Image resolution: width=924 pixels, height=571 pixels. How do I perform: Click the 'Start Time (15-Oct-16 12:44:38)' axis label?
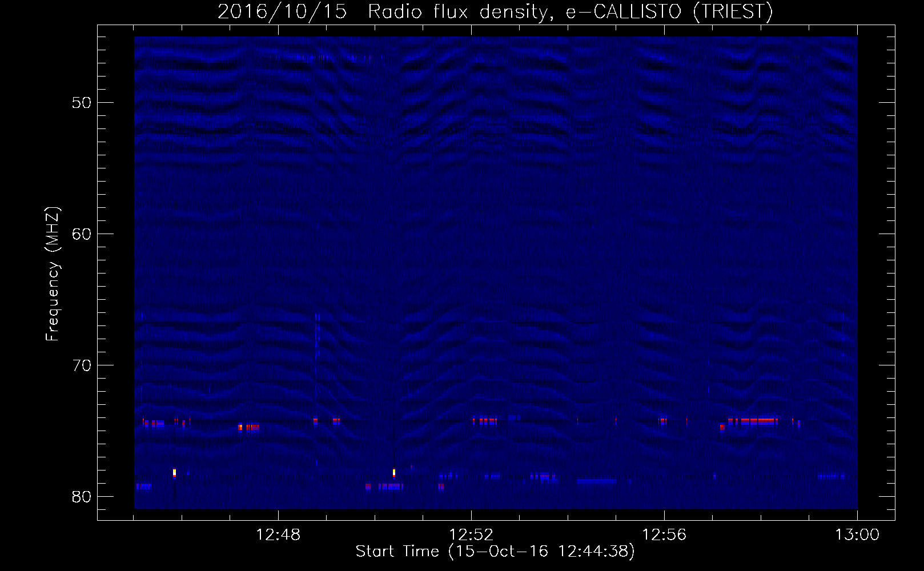click(x=495, y=552)
